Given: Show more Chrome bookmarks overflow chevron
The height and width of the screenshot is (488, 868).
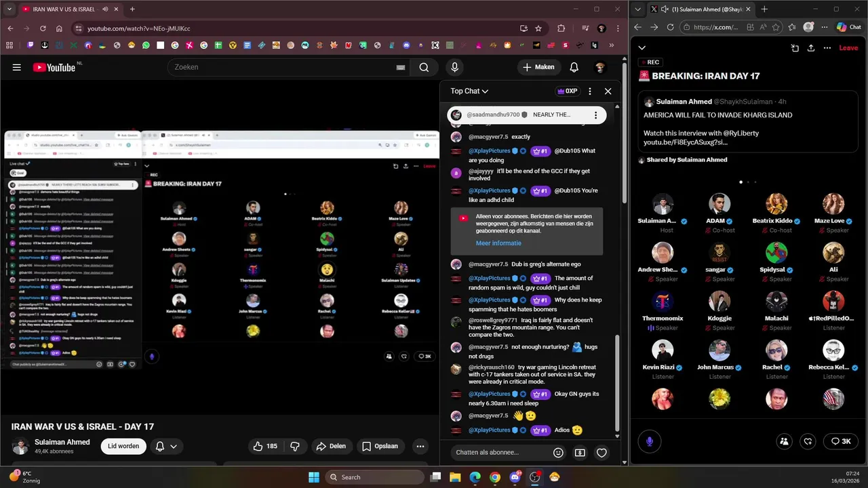Looking at the screenshot, I should [x=612, y=45].
